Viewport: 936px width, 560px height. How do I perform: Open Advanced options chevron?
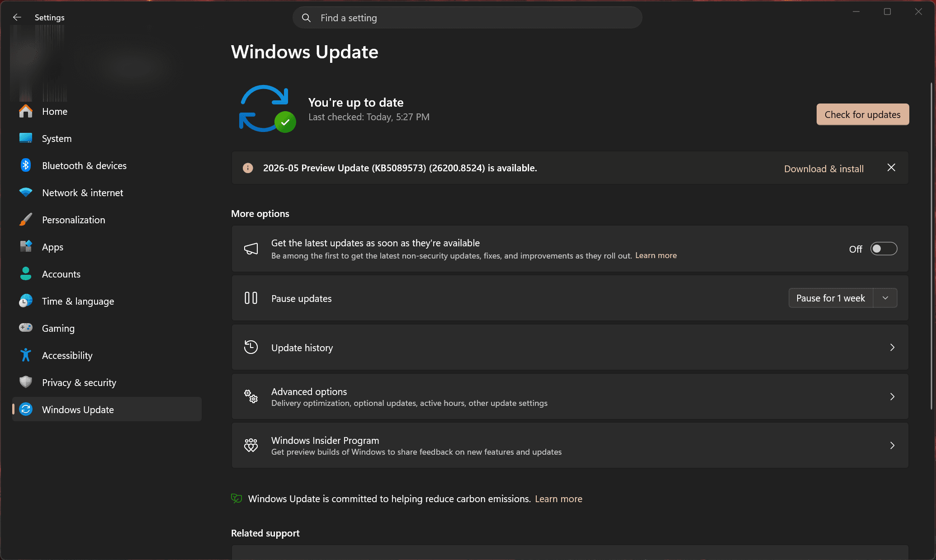(x=892, y=397)
